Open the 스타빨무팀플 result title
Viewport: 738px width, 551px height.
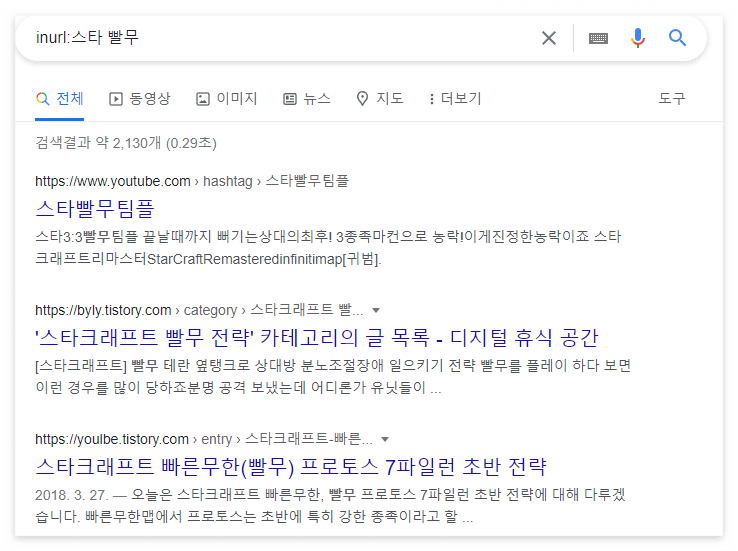(95, 208)
